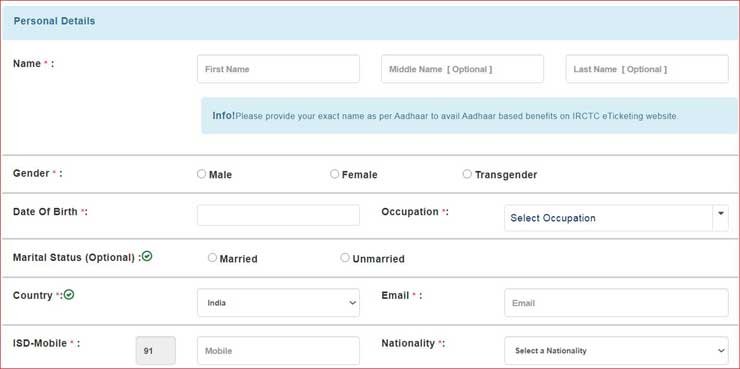Choose Unmarried marital status
The height and width of the screenshot is (369, 740).
345,258
